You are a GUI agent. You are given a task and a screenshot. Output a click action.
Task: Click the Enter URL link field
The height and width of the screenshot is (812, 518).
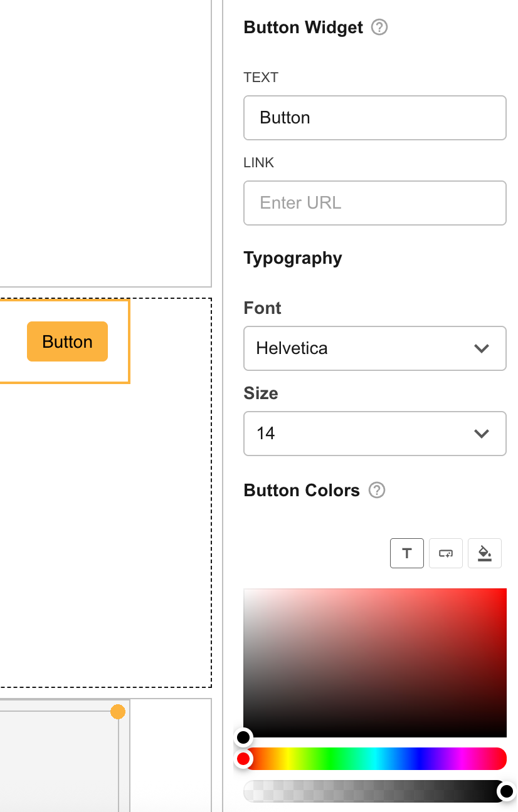coord(374,203)
